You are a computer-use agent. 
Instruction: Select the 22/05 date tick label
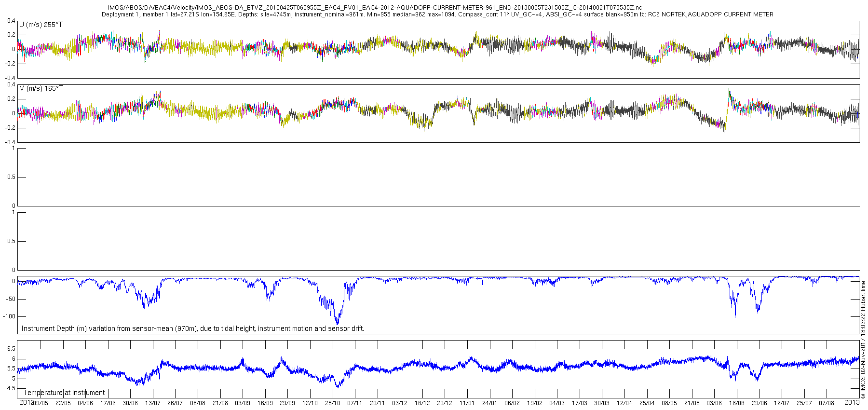click(x=63, y=403)
